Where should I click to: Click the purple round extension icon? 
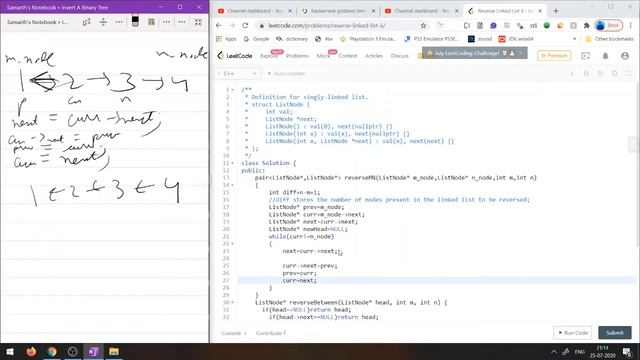pos(493,25)
